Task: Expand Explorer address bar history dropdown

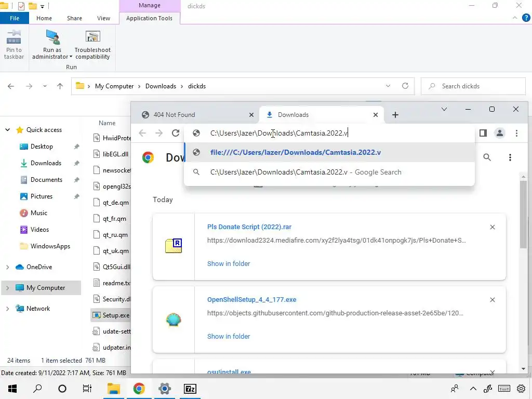Action: point(388,86)
